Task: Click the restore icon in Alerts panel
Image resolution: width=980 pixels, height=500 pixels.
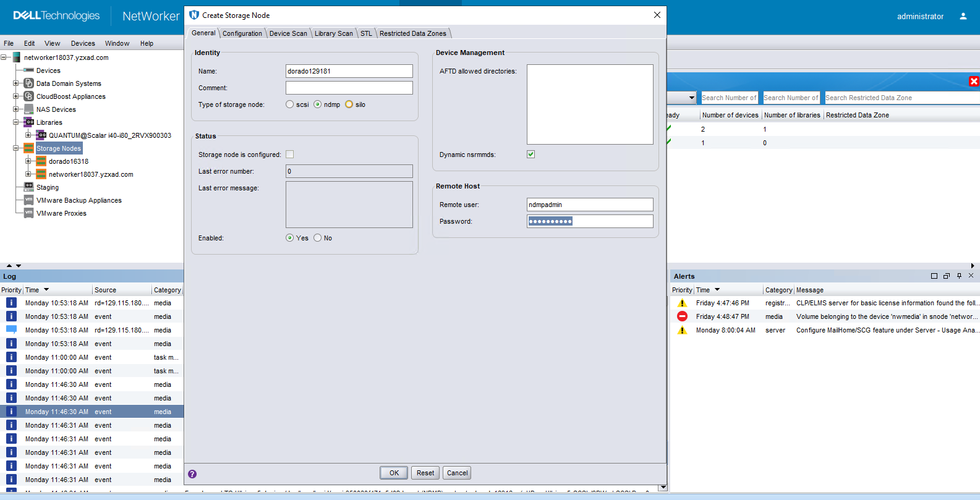Action: click(947, 276)
